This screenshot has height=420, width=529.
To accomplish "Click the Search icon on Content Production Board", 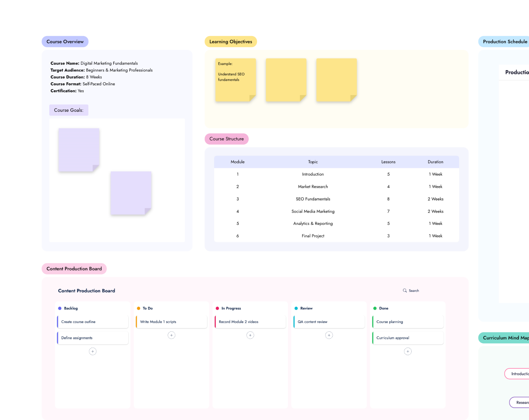I will [405, 291].
